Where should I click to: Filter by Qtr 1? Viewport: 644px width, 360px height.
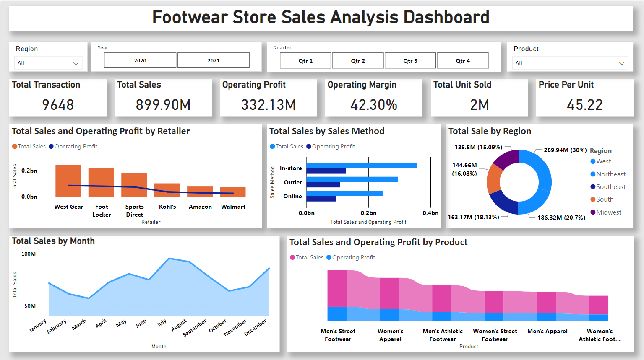305,61
